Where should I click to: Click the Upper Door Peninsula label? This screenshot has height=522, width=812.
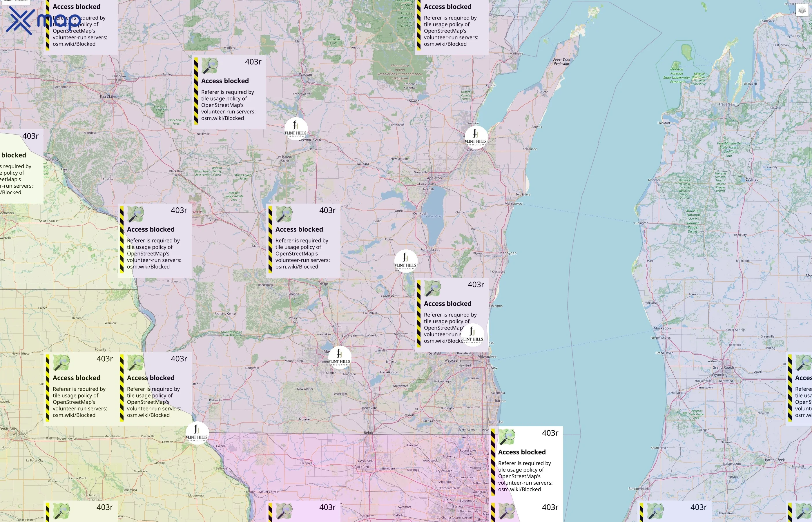(x=561, y=61)
